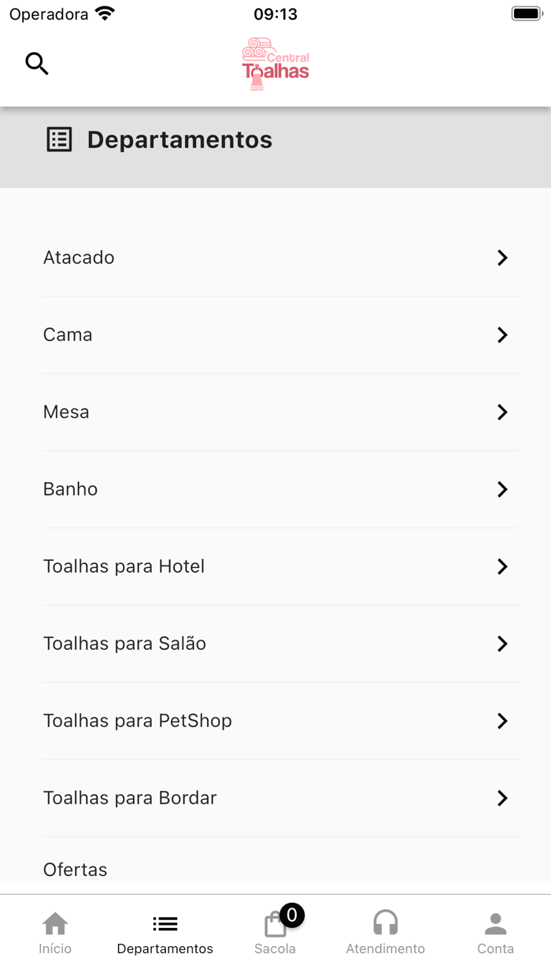Expand the Mesa chevron arrow

(502, 412)
